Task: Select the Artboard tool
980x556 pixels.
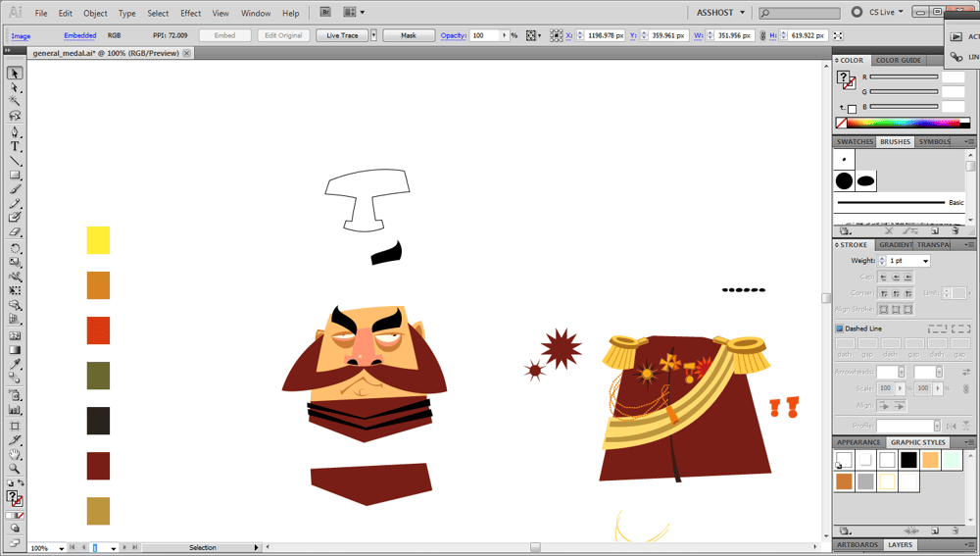Action: pos(15,427)
